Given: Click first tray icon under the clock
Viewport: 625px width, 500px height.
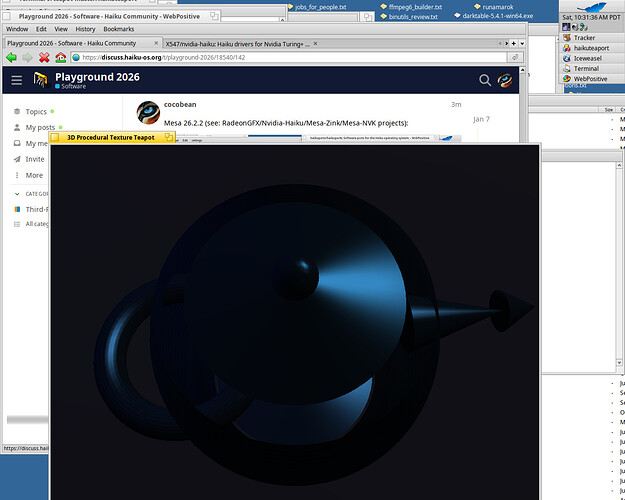Looking at the screenshot, I should (x=566, y=27).
